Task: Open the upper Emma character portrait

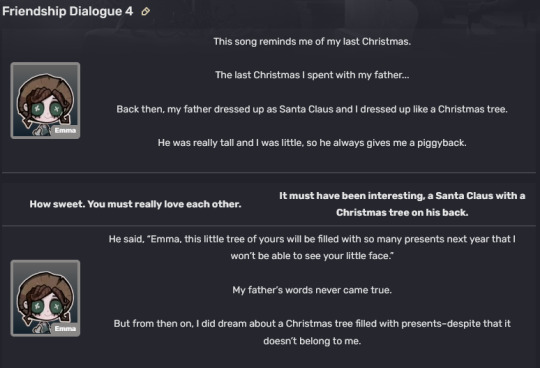Action: 45,101
